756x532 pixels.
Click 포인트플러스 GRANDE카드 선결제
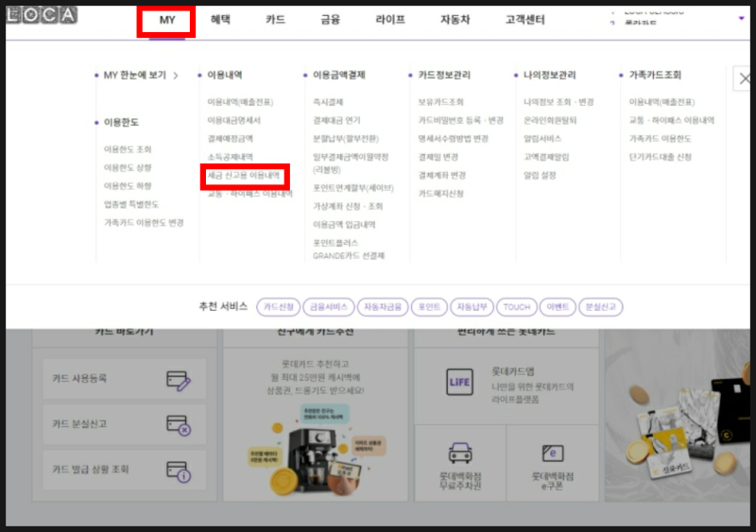(x=349, y=249)
